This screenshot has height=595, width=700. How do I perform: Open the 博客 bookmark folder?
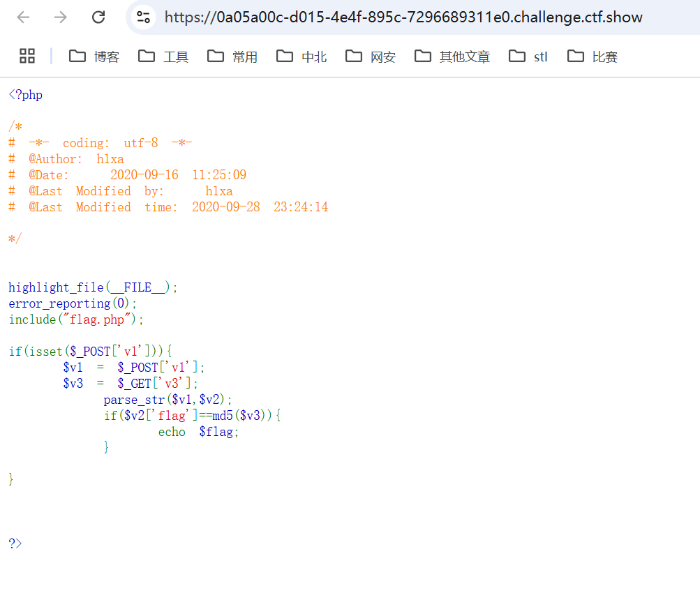click(94, 57)
